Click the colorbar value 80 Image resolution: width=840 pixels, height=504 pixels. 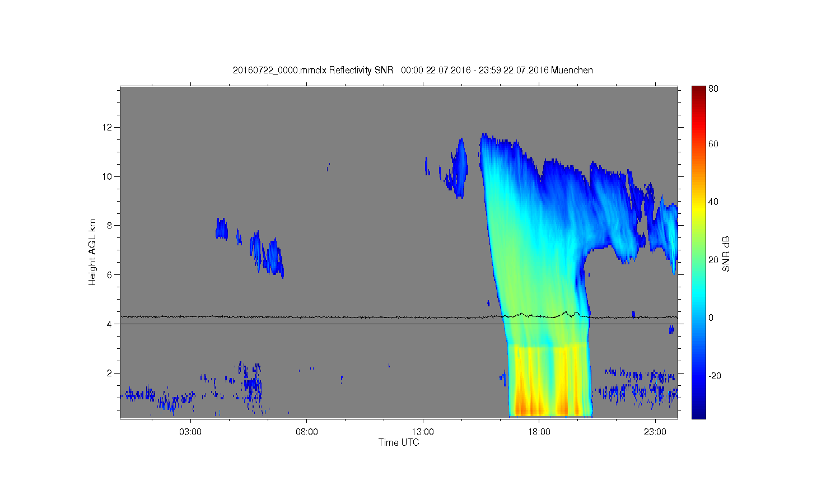tap(713, 88)
